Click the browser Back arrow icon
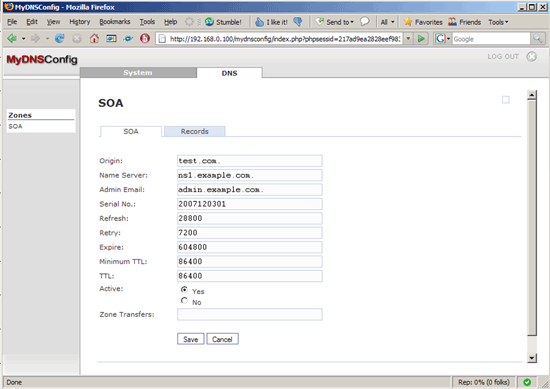 click(12, 39)
